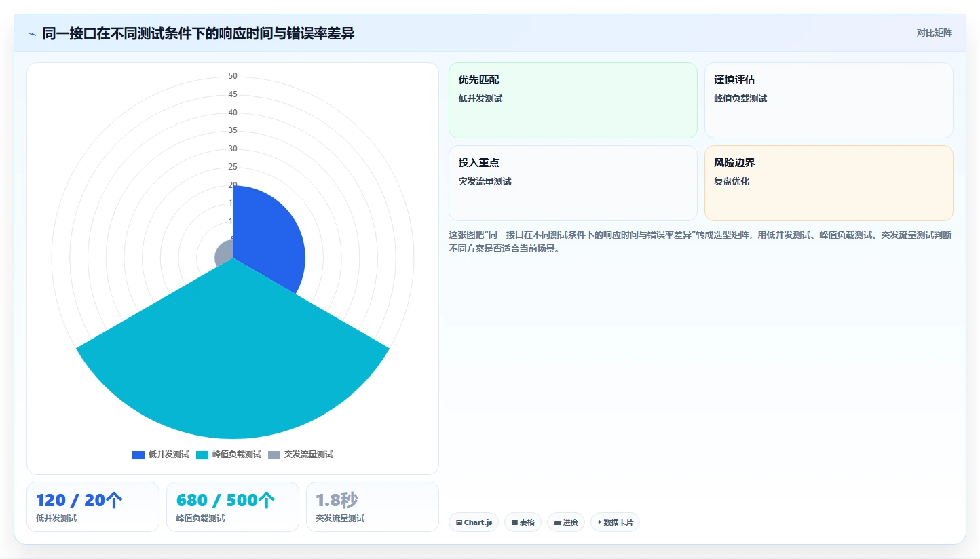Select the 680 / 500个 stat card
980x559 pixels.
tap(233, 507)
